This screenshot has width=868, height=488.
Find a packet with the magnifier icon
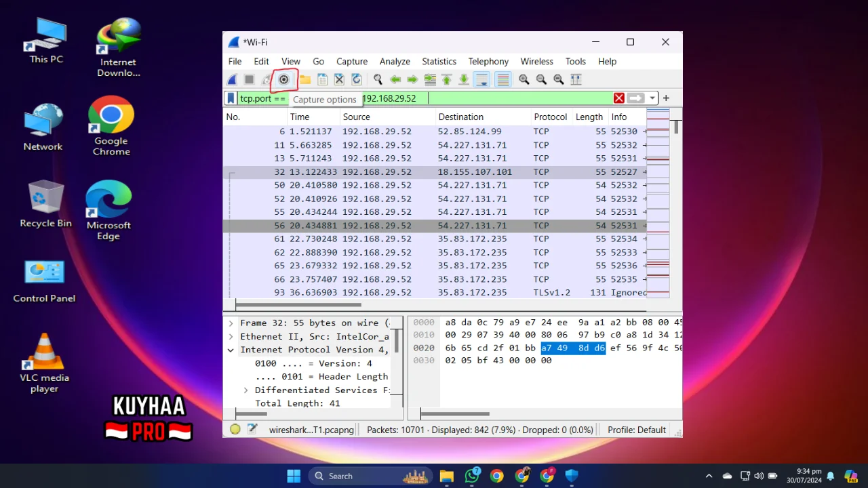click(x=378, y=79)
